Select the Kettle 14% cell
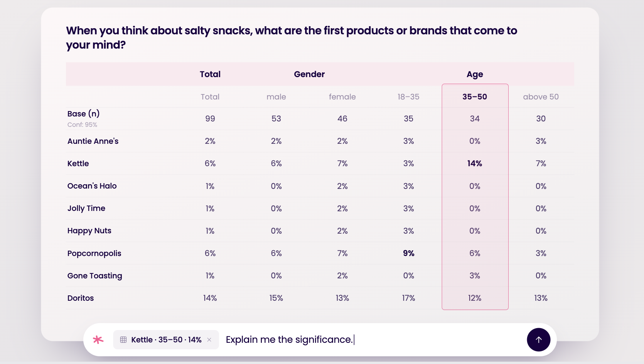Screen dimensions: 644x364 point(475,163)
